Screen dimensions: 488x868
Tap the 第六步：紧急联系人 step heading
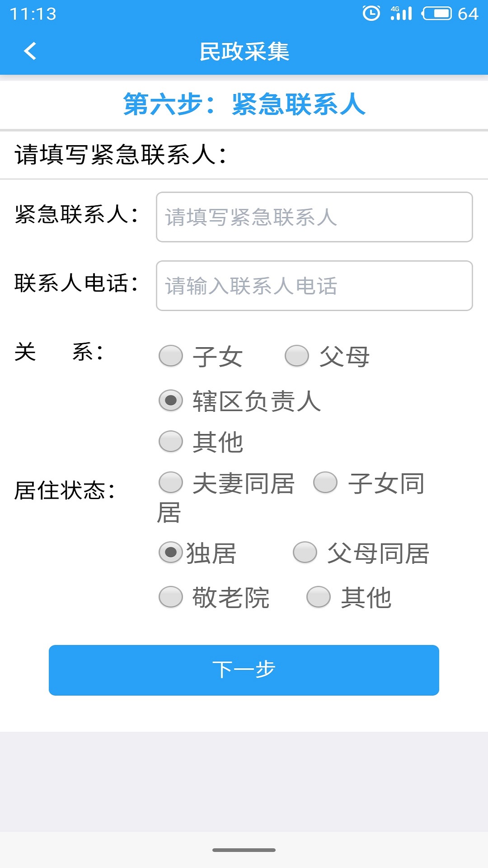244,104
